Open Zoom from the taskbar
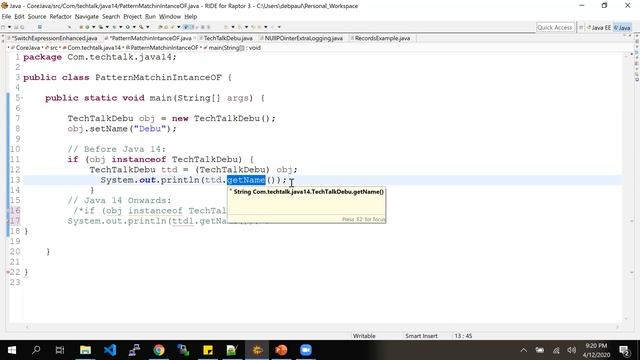The width and height of the screenshot is (640, 360). [x=306, y=350]
